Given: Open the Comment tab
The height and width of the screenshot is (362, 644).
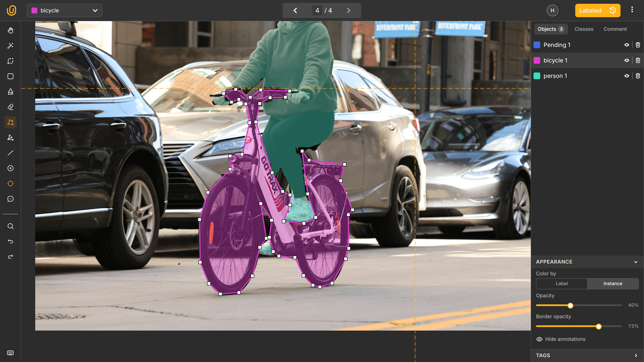Looking at the screenshot, I should [x=615, y=29].
